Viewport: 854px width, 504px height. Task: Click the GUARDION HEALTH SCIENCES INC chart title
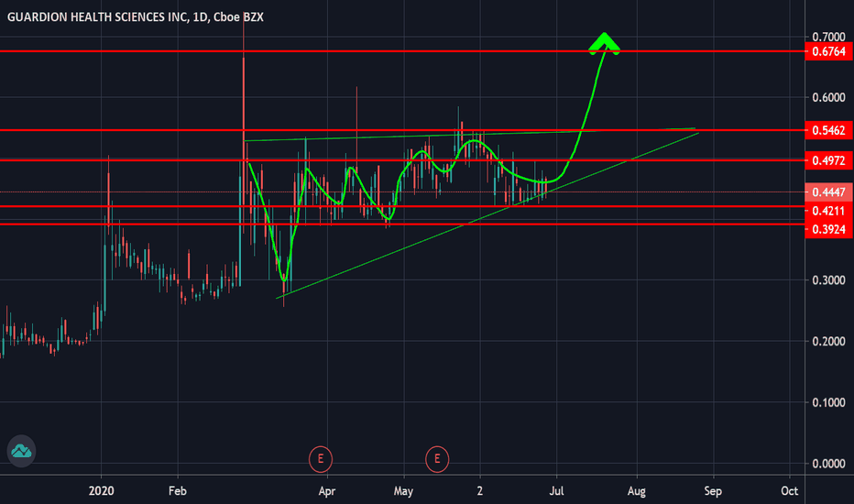point(135,16)
